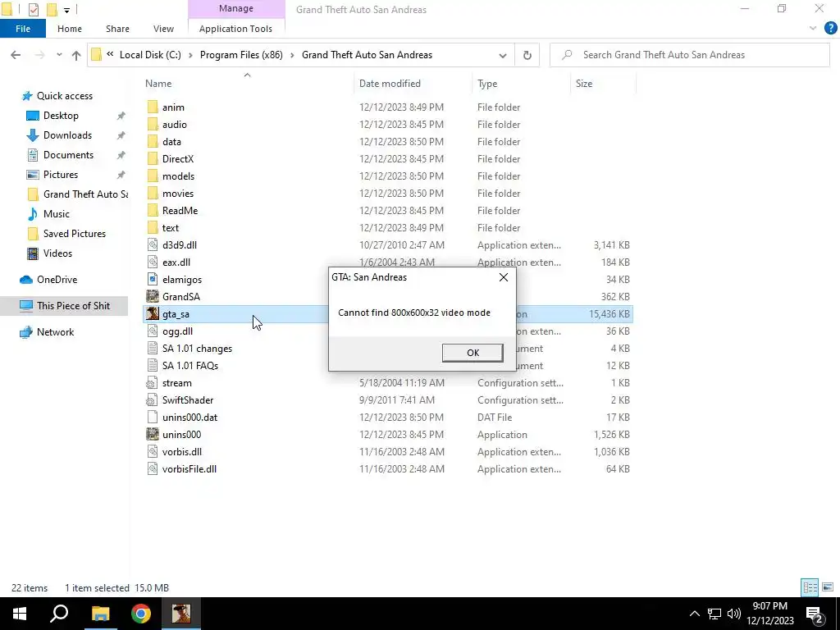
Task: Open taskbar Search magnifier
Action: coord(59,614)
